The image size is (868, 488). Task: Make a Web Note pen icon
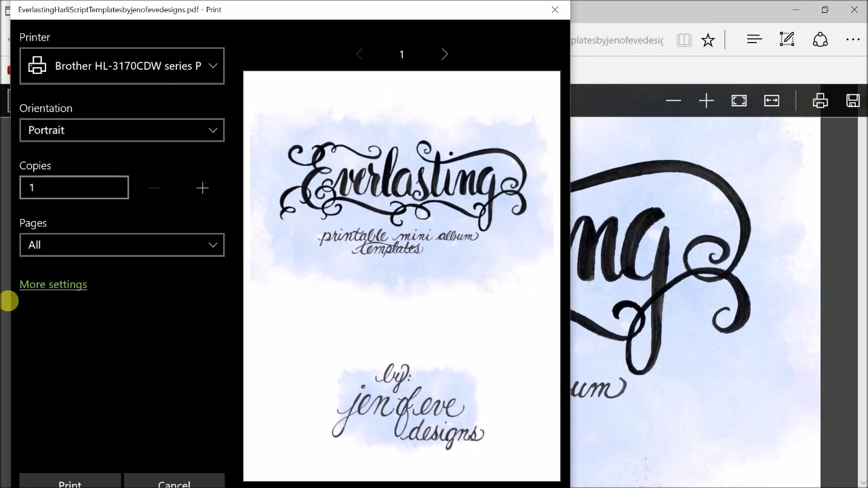point(787,40)
